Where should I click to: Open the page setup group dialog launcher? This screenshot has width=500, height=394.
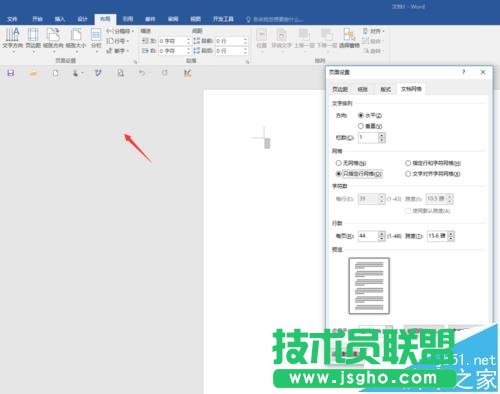point(135,62)
